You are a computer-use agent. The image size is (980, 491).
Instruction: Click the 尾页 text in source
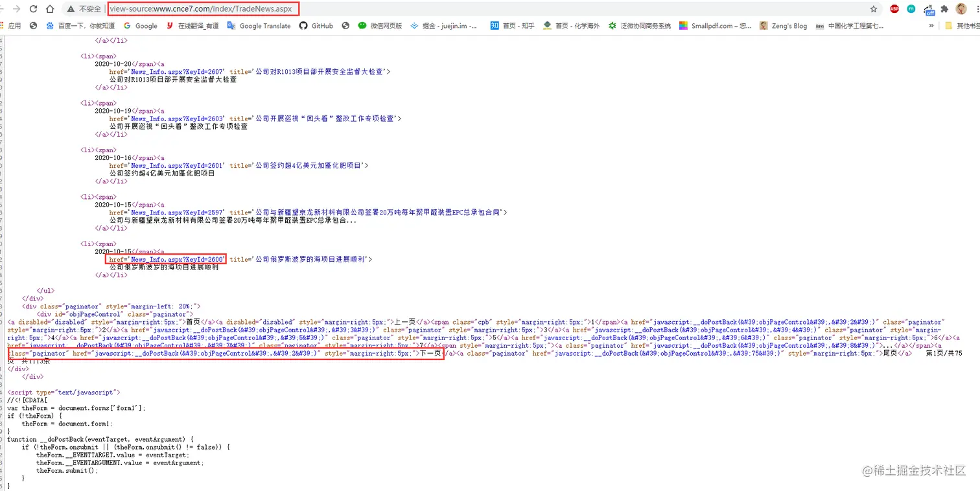[x=891, y=353]
